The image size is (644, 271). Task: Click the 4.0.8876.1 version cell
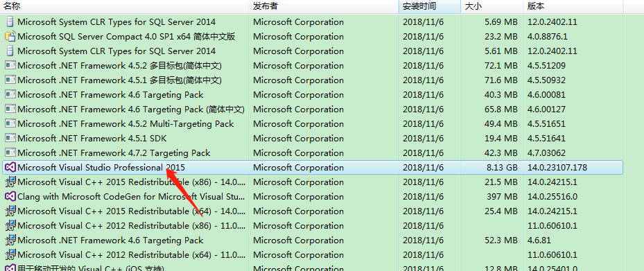[x=548, y=37]
